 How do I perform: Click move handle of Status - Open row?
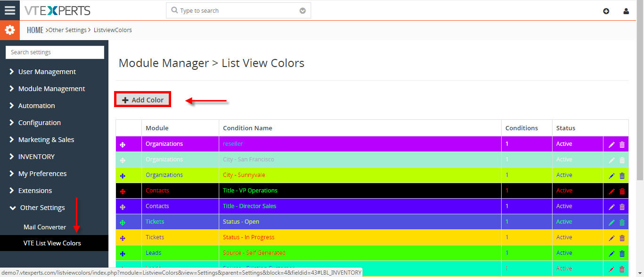[x=123, y=222]
